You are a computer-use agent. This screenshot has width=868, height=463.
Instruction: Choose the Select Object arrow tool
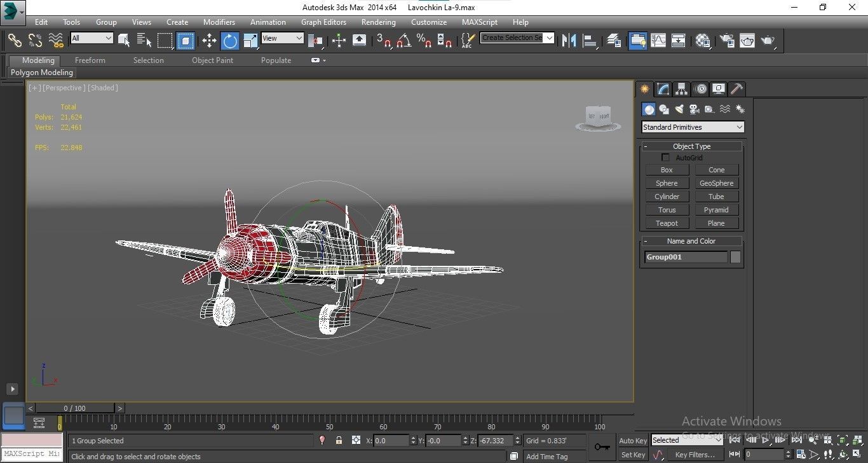[x=124, y=41]
